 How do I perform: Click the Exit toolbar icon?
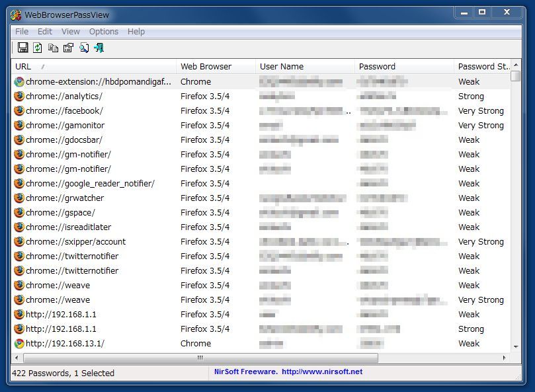[x=99, y=48]
